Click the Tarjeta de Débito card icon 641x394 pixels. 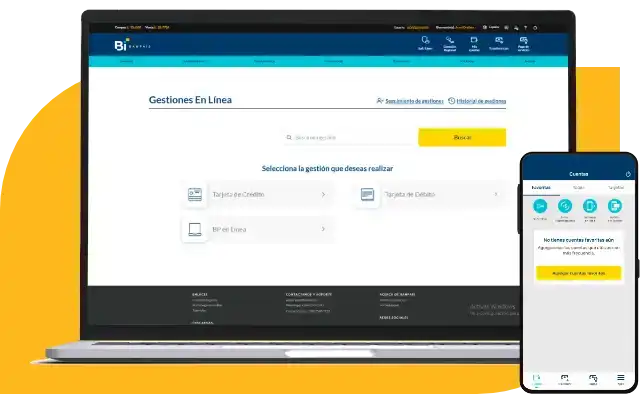(x=367, y=195)
